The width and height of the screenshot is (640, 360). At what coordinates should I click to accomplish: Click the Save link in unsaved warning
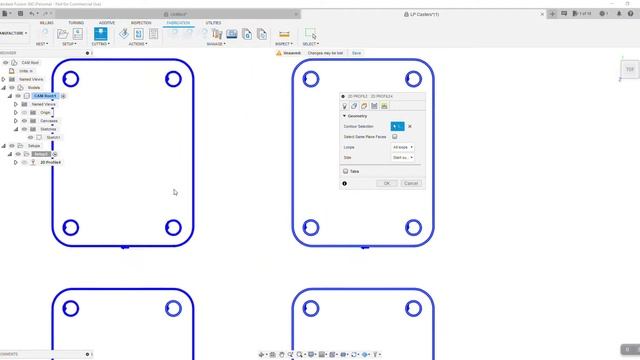click(356, 53)
